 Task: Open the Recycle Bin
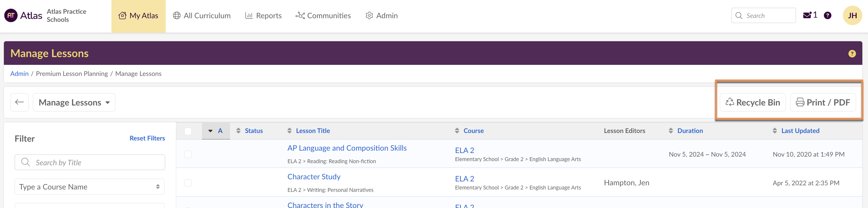click(x=753, y=102)
